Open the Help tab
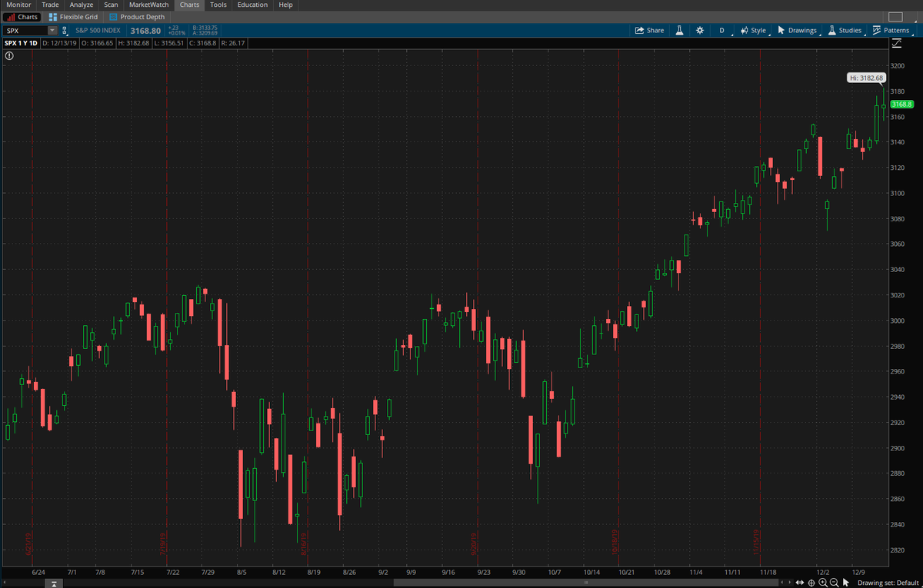Screen dimensions: 923x588 pyautogui.click(x=285, y=5)
